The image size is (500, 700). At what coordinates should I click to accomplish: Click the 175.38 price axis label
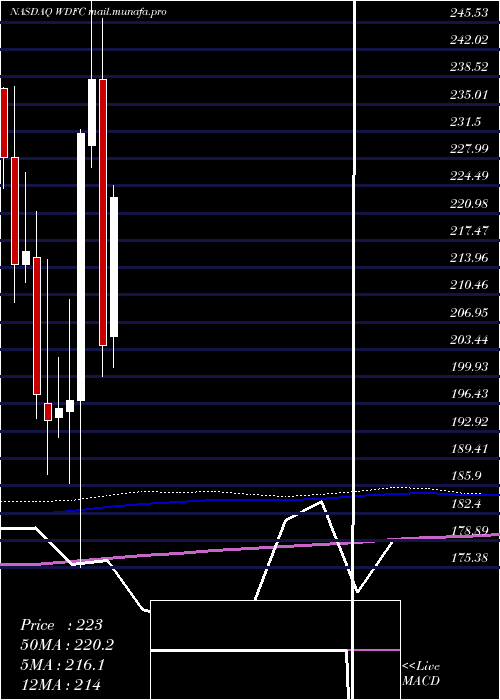coord(469,558)
